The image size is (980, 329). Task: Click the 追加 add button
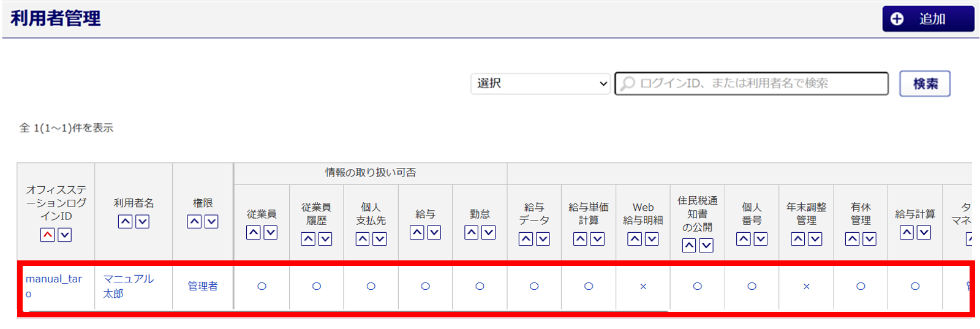[928, 19]
